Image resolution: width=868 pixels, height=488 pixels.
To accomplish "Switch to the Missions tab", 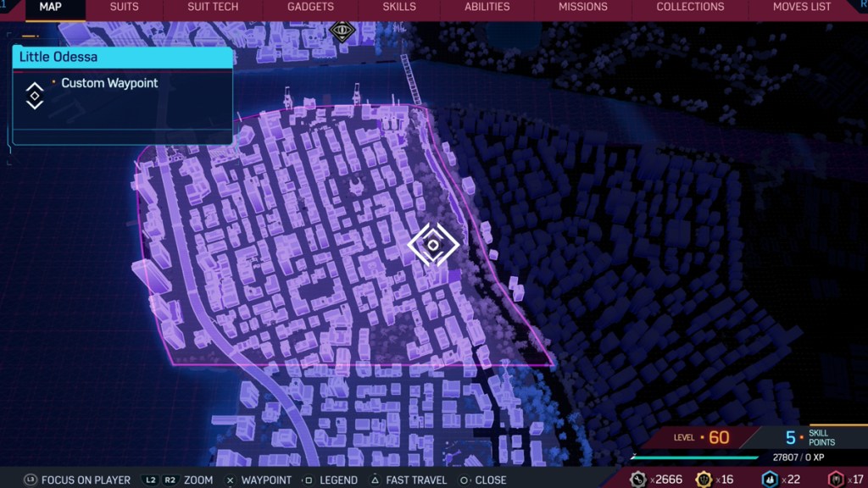I will pyautogui.click(x=582, y=7).
